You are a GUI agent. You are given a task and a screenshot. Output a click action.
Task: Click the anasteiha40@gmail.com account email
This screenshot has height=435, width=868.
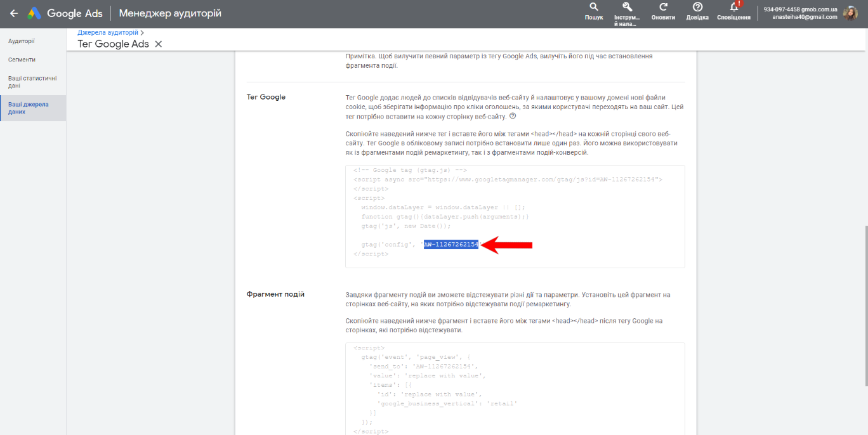805,17
